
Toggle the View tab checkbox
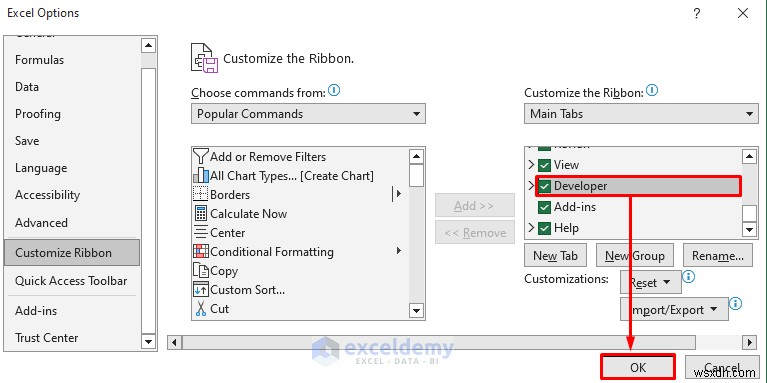click(x=544, y=165)
